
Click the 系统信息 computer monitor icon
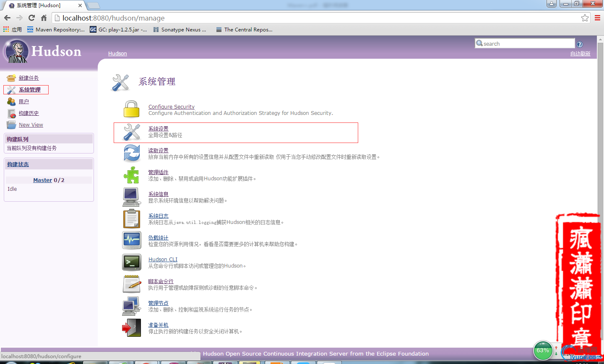pyautogui.click(x=131, y=197)
